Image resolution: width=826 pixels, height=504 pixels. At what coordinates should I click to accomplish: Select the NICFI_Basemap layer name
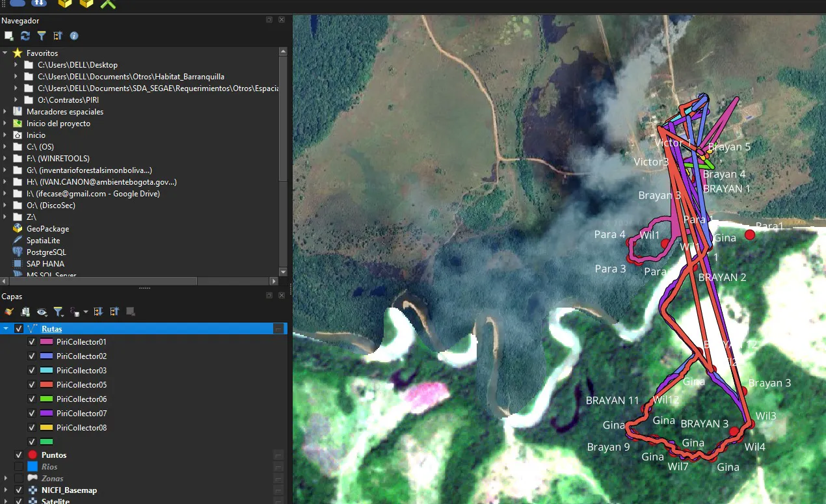(x=69, y=490)
